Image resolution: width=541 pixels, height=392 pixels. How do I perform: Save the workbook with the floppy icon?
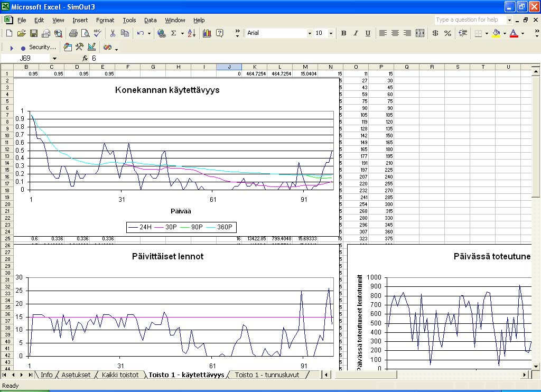pyautogui.click(x=33, y=33)
